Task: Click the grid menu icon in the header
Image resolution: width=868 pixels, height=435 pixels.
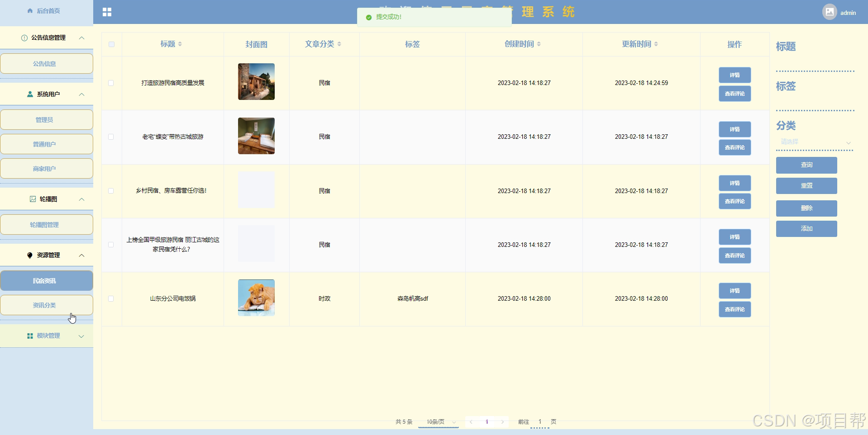Action: 107,12
